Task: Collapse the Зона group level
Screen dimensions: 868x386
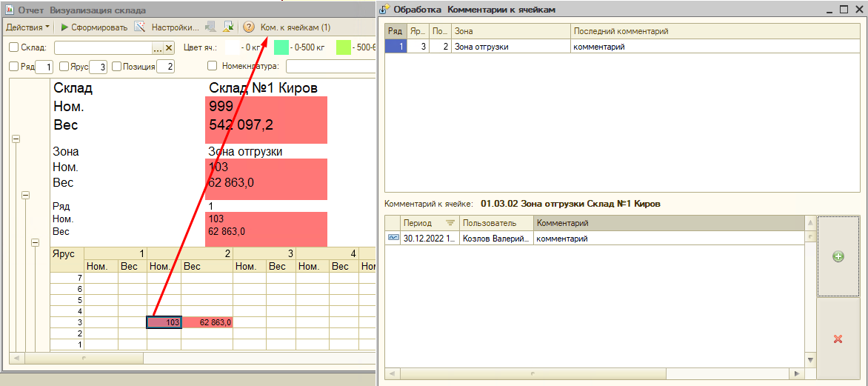Action: pos(25,195)
